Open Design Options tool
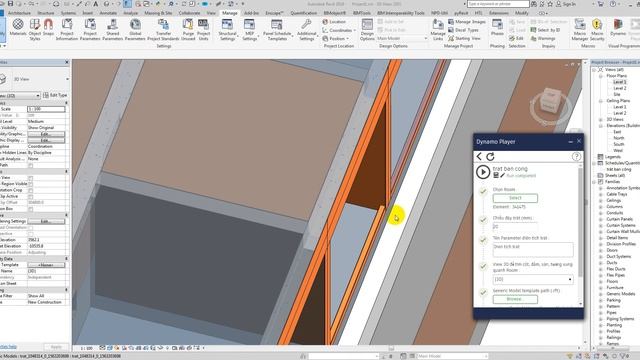Viewport: 640px width, 360px height. 367,29
